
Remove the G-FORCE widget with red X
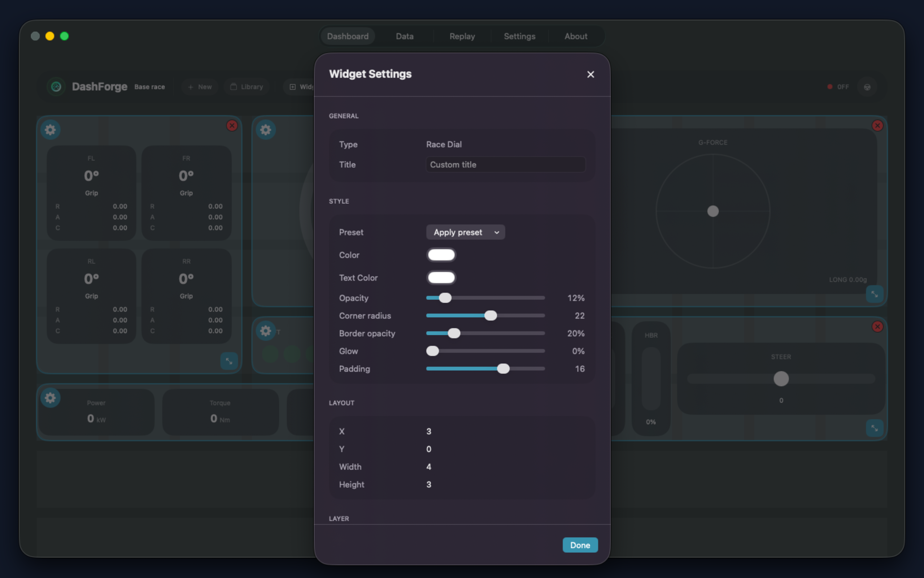pyautogui.click(x=877, y=125)
